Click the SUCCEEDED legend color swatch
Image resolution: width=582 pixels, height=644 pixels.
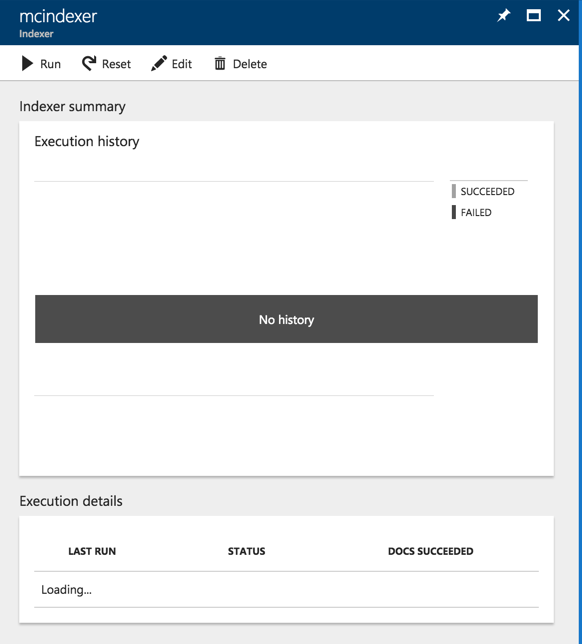pos(454,191)
